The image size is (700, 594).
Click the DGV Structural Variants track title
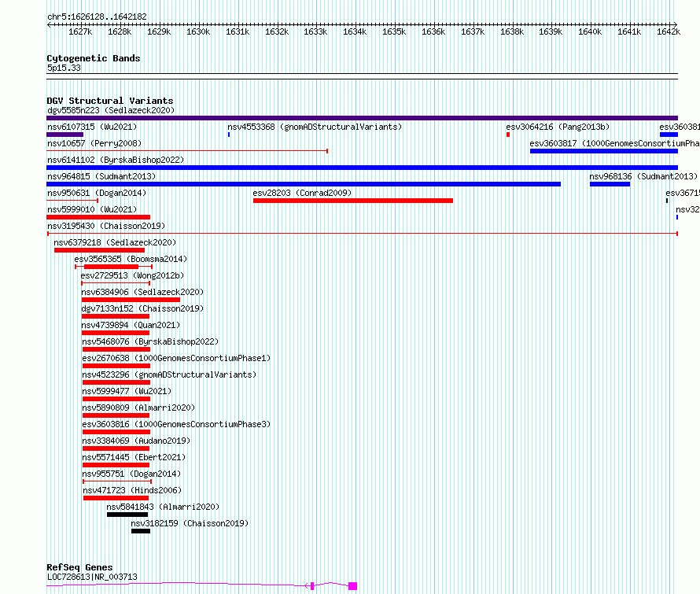coord(110,101)
